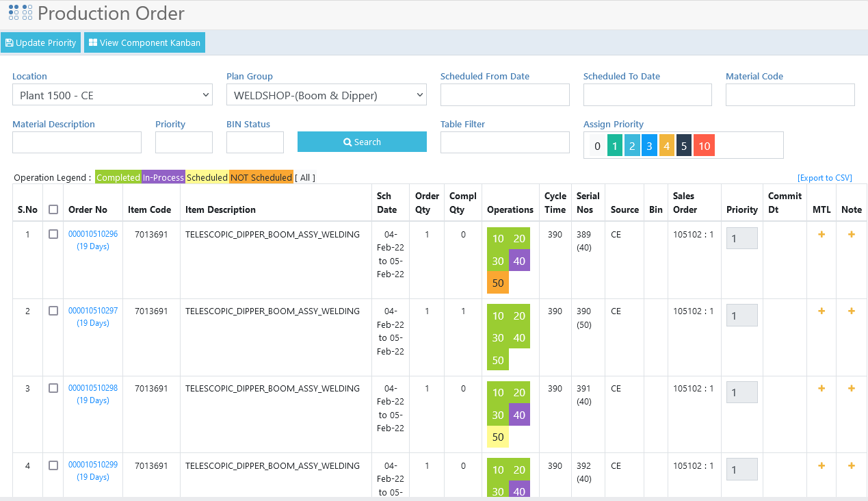Tick the select-all checkbox in table header

(53, 209)
